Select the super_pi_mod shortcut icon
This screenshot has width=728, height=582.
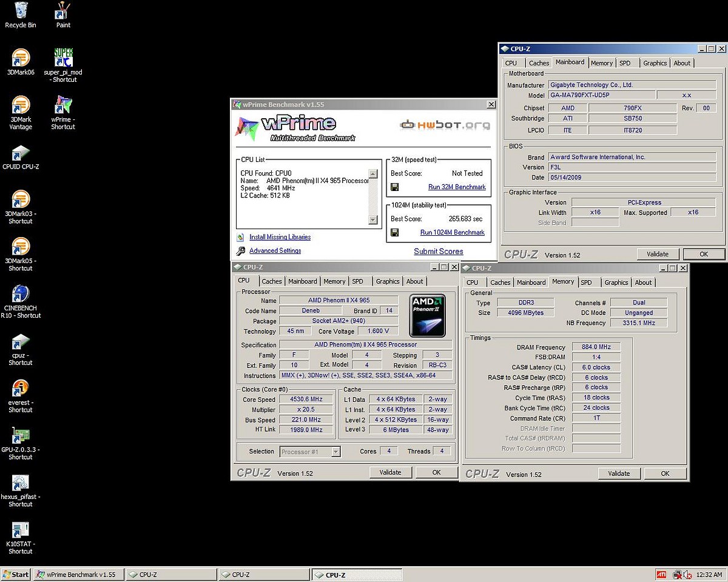[x=63, y=58]
